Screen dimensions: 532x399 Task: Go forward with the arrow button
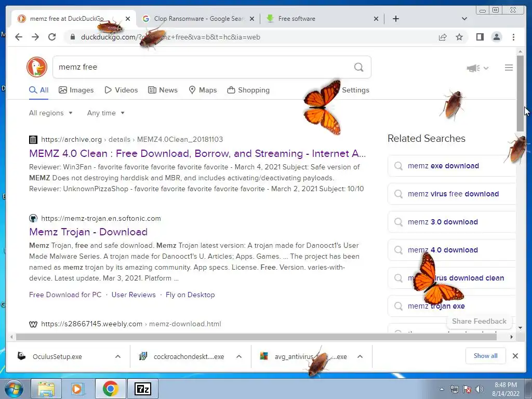(35, 37)
